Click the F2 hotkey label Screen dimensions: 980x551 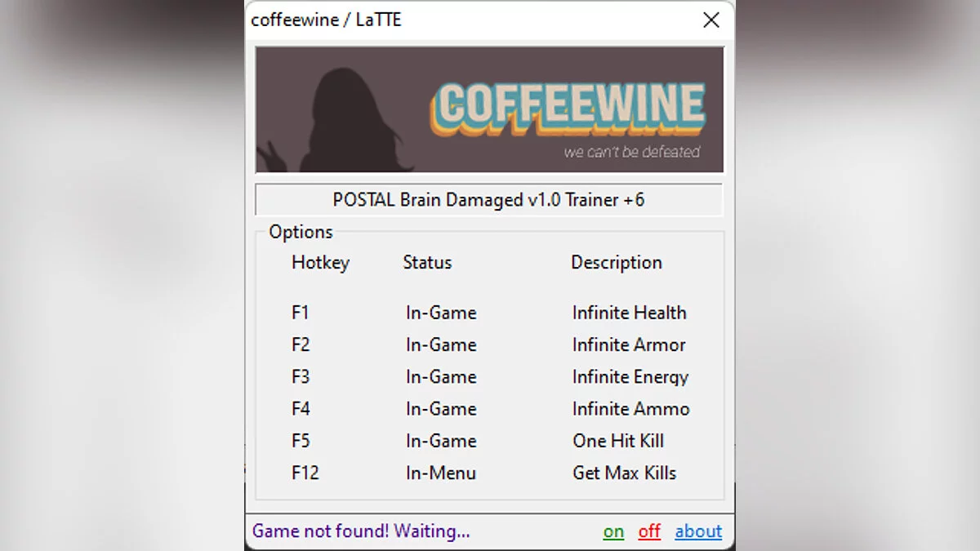point(301,344)
